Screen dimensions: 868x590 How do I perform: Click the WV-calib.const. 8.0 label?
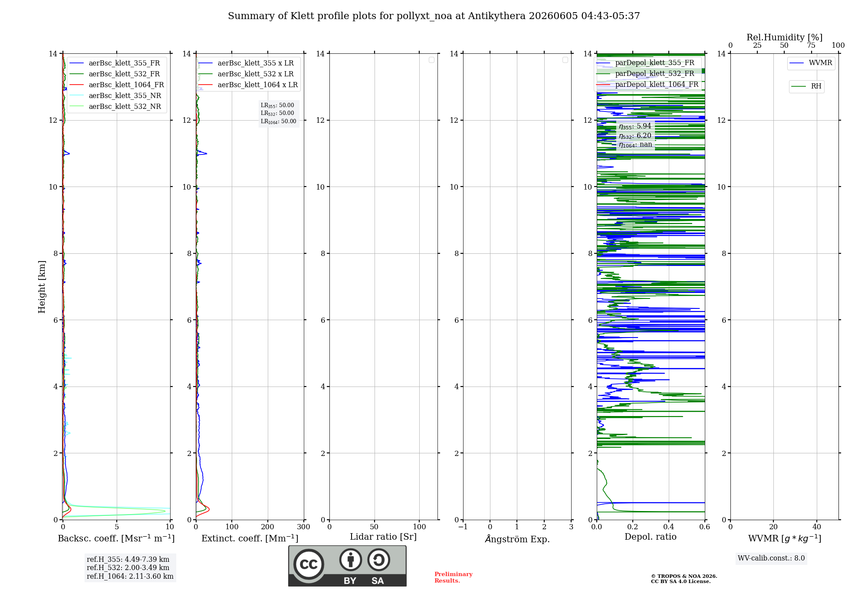771,558
